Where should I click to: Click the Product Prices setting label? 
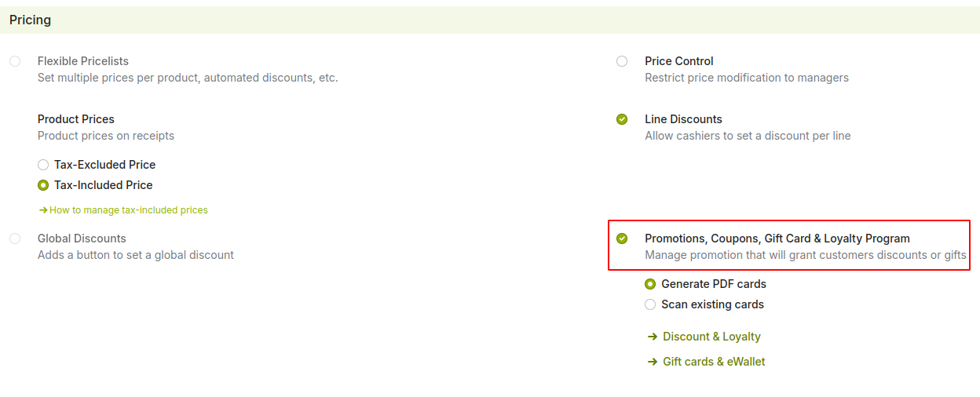[x=76, y=119]
